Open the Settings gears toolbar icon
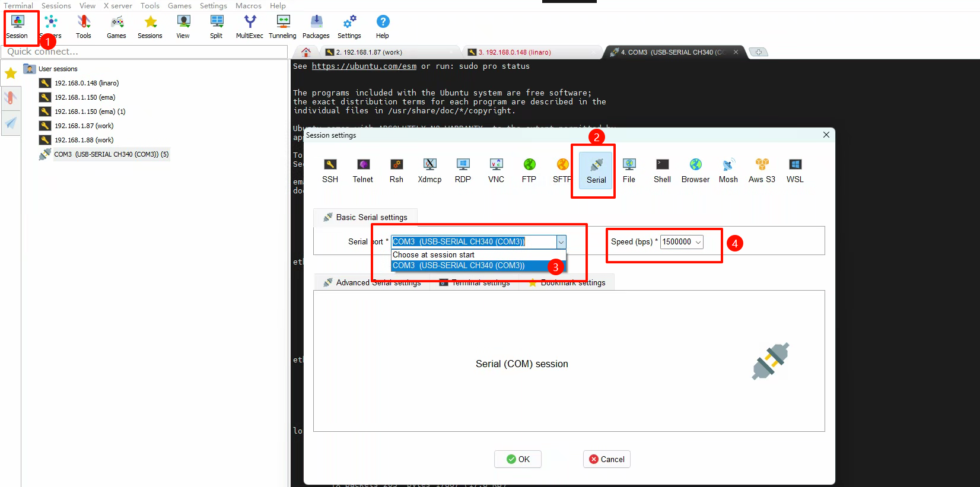Screen dimensions: 980x487 pos(349,27)
